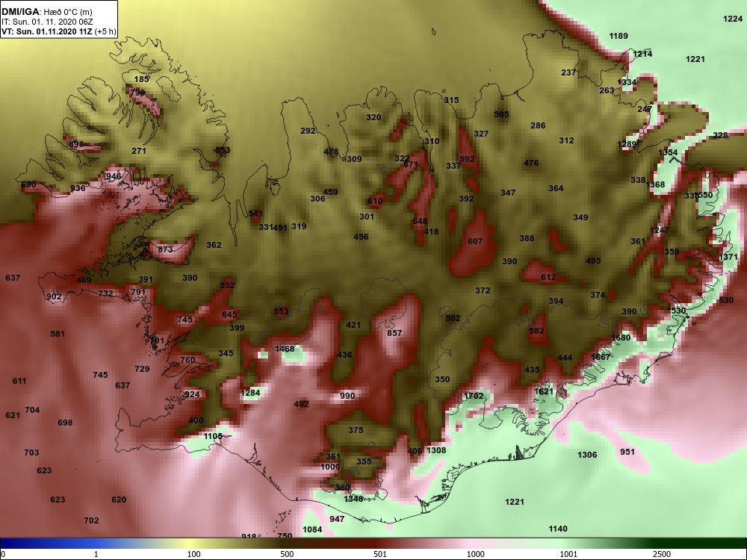Screen dimensions: 747x560
Task: Click the map value '612'
Action: click(548, 277)
